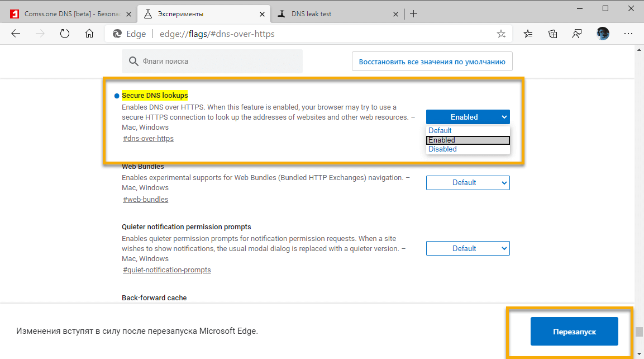Click the back navigation arrow
Image resolution: width=644 pixels, height=359 pixels.
(15, 34)
